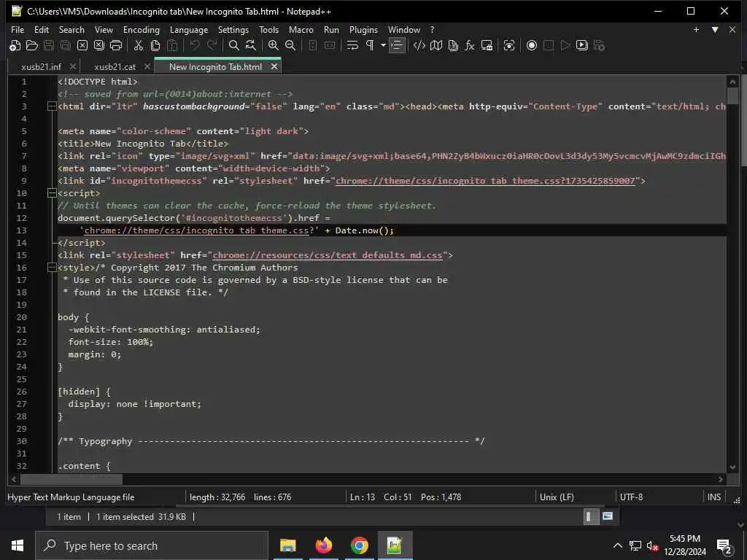Toggle the Function List fx icon
The height and width of the screenshot is (560, 747).
point(470,46)
